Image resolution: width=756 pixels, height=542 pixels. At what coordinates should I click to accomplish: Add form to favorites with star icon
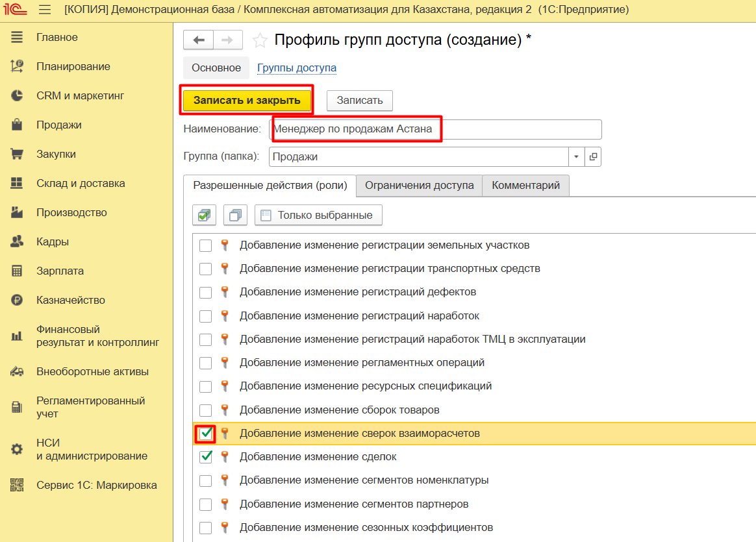click(260, 40)
